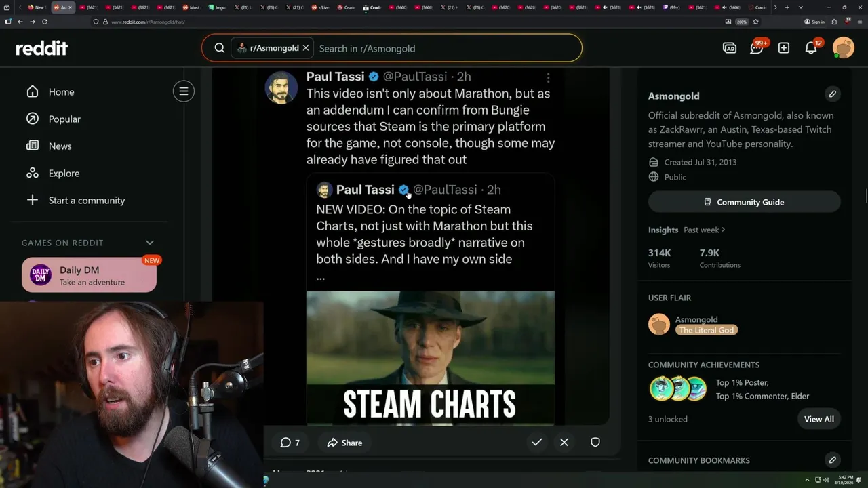
Task: Share the post
Action: point(344,443)
